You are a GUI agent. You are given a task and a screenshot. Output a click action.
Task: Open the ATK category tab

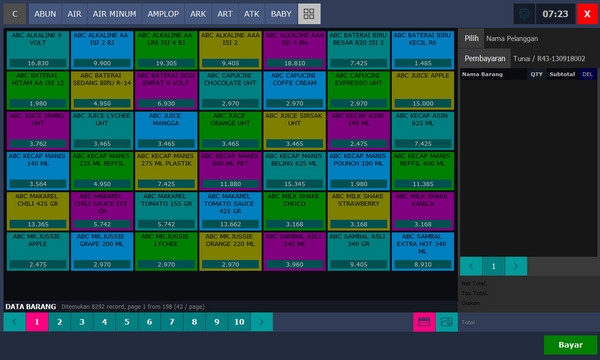(251, 14)
